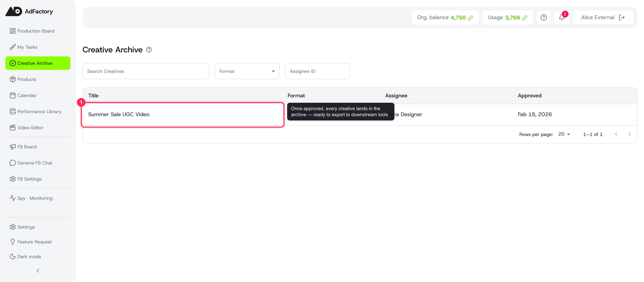Go to FB Settings
The width and height of the screenshot is (644, 282).
(38, 179)
